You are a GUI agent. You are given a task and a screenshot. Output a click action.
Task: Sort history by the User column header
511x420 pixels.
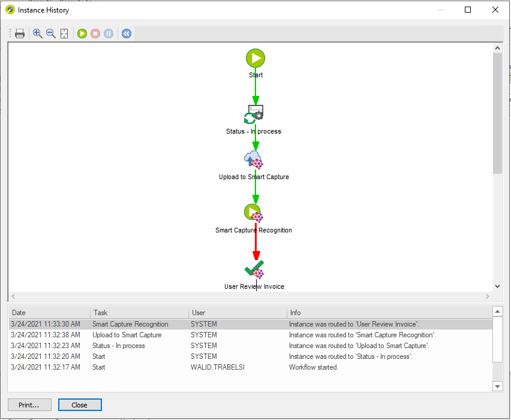tap(237, 313)
